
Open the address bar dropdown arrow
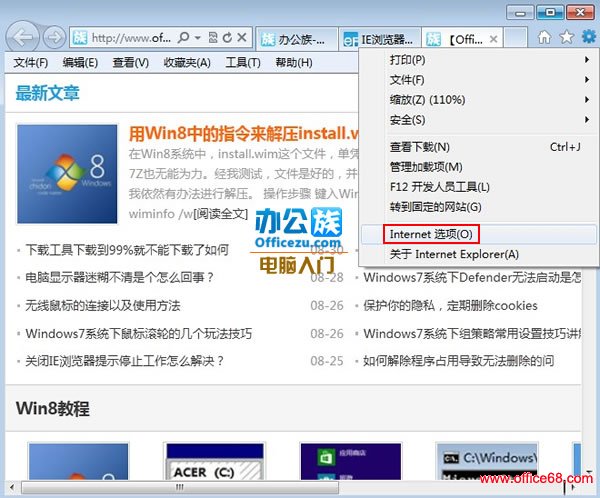[198, 38]
